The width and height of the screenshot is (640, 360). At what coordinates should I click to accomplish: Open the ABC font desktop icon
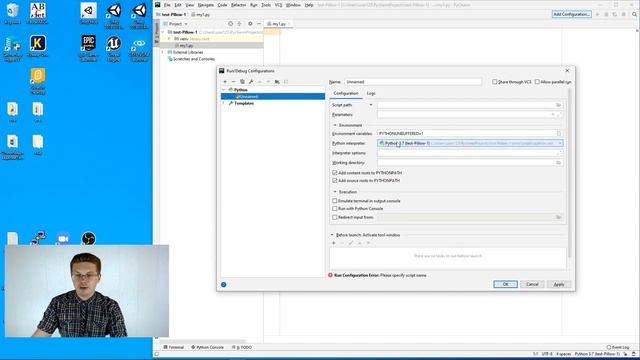[38, 13]
